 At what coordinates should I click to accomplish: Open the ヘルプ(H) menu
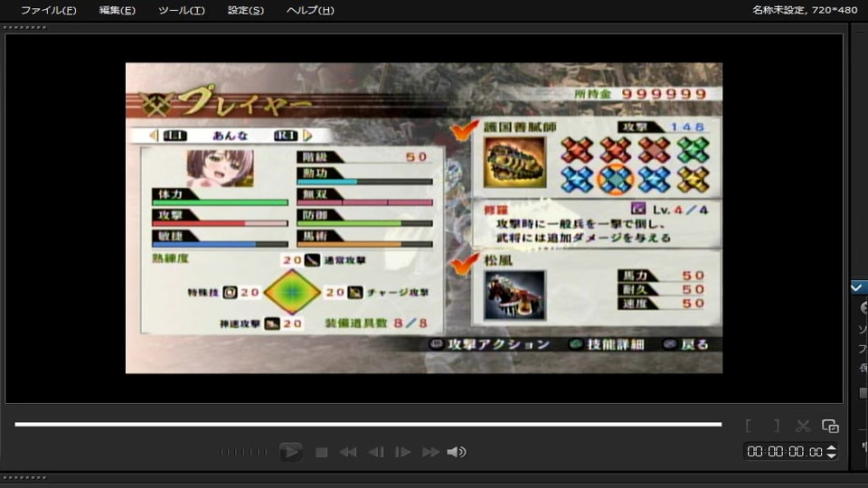coord(310,10)
